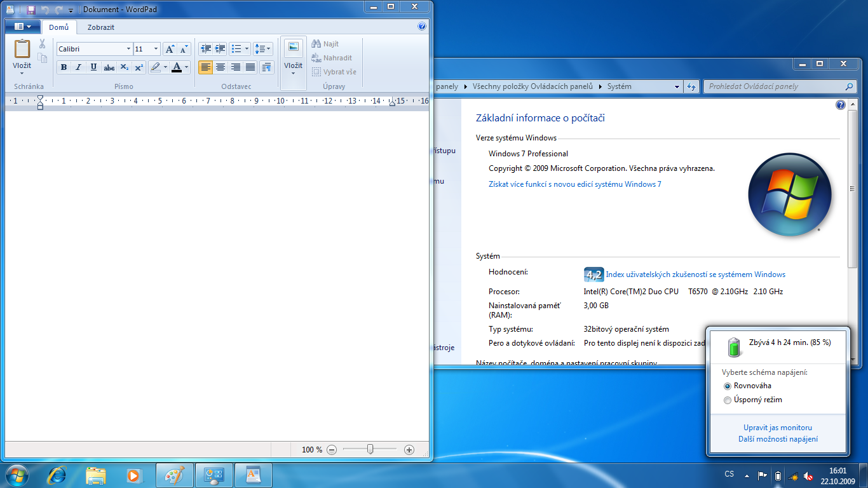The height and width of the screenshot is (488, 868).
Task: Click the WordPad zoom slider handle
Action: [370, 449]
